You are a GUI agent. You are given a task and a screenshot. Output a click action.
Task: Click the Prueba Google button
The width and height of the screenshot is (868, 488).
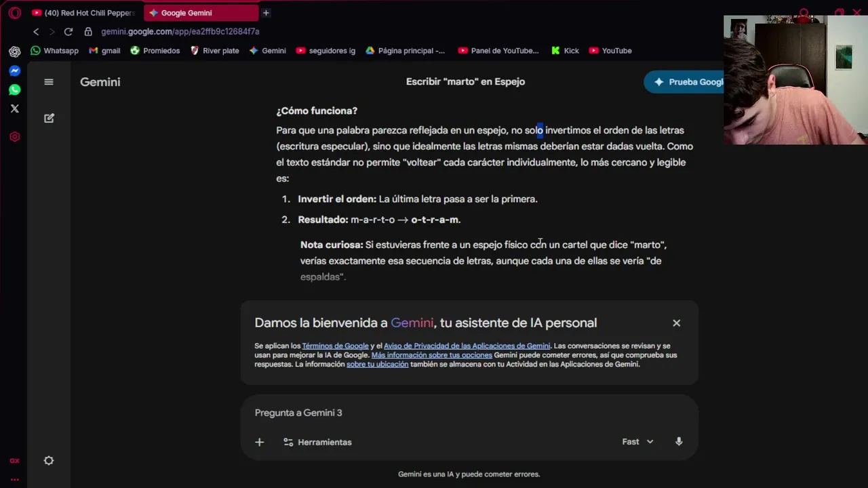point(685,82)
